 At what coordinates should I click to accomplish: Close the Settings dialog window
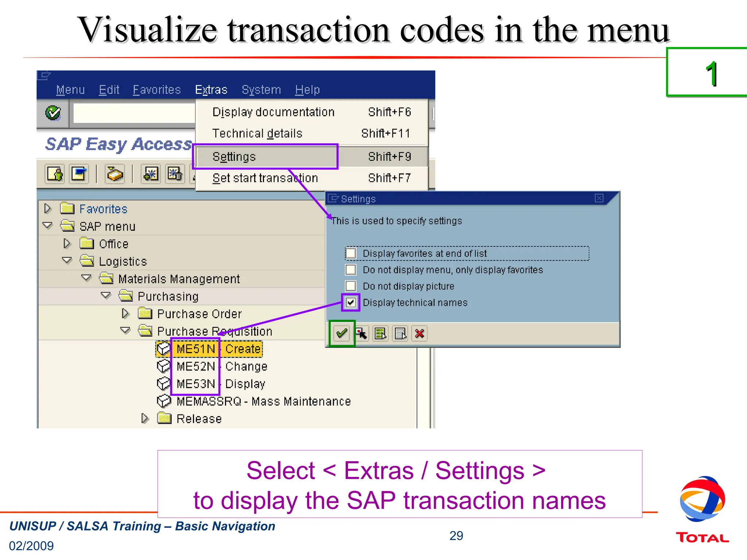coord(599,198)
